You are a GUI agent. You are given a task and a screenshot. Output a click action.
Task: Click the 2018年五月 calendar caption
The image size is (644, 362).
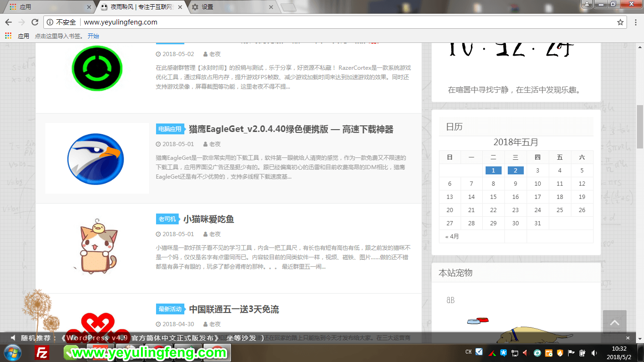516,142
